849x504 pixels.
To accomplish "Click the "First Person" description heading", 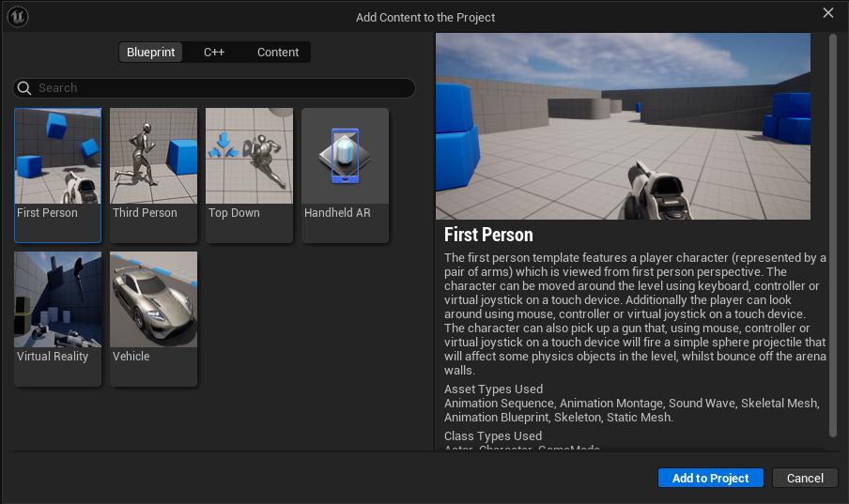I will pos(488,235).
